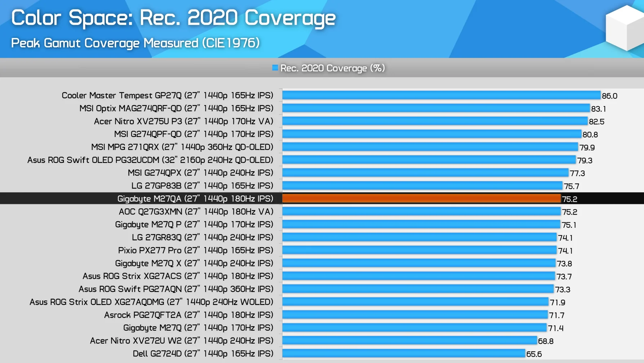
Task: Click the Dell G2724D label
Action: (203, 354)
